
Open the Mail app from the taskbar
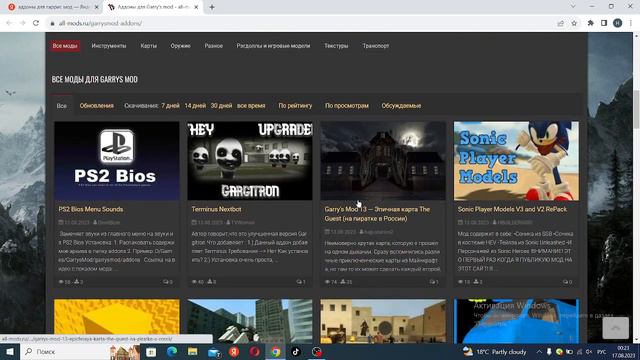click(x=213, y=352)
